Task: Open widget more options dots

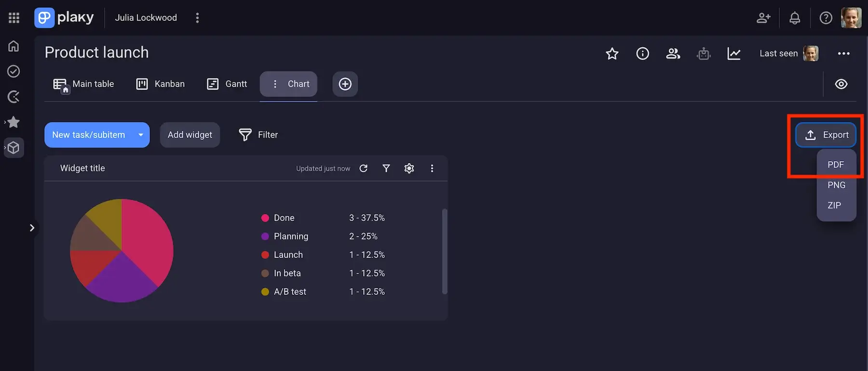Action: (432, 168)
